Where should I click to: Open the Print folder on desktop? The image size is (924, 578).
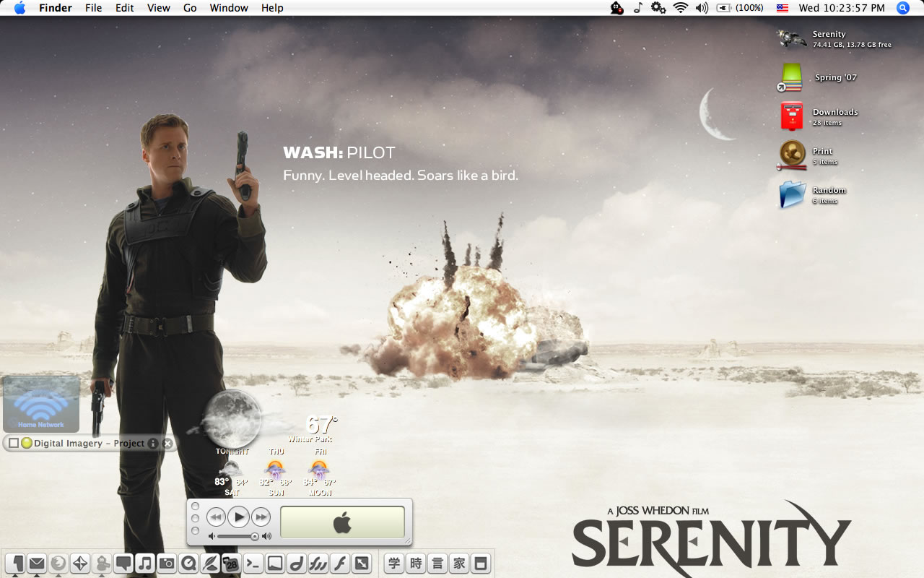(x=792, y=155)
